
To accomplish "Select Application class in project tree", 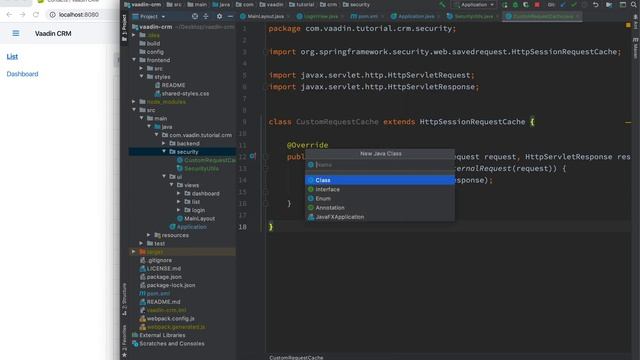I will [x=188, y=227].
